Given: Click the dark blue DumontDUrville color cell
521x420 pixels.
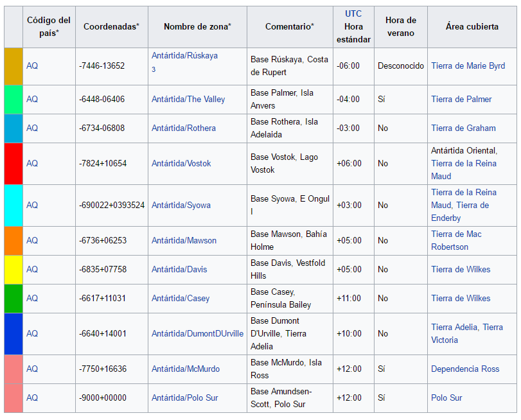Looking at the screenshot, I should click(13, 333).
